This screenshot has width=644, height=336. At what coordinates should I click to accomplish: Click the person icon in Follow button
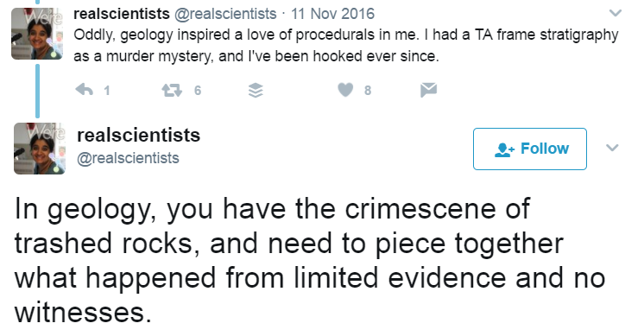(504, 149)
